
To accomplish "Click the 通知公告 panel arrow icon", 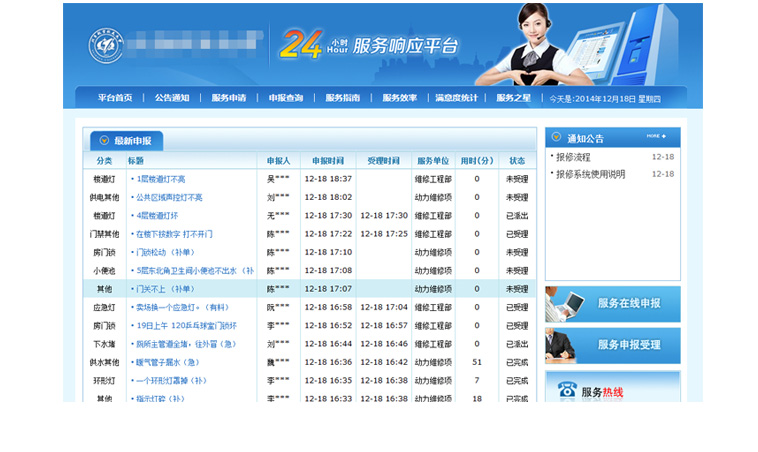I will [x=556, y=137].
